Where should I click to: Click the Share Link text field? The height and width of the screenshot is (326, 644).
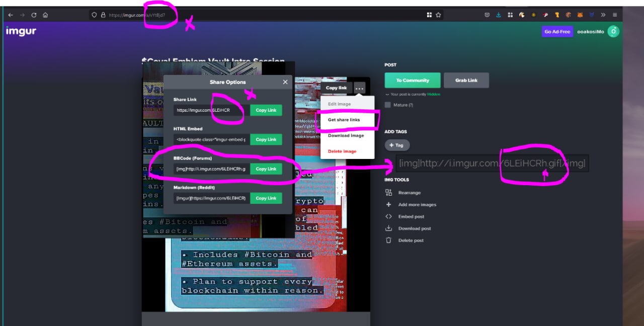point(211,110)
